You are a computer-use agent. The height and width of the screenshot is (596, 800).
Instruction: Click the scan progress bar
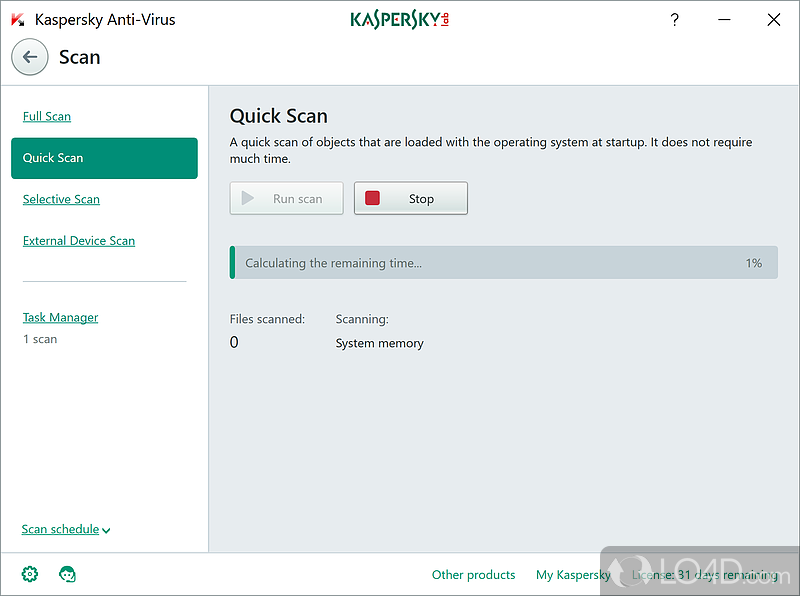tap(503, 263)
